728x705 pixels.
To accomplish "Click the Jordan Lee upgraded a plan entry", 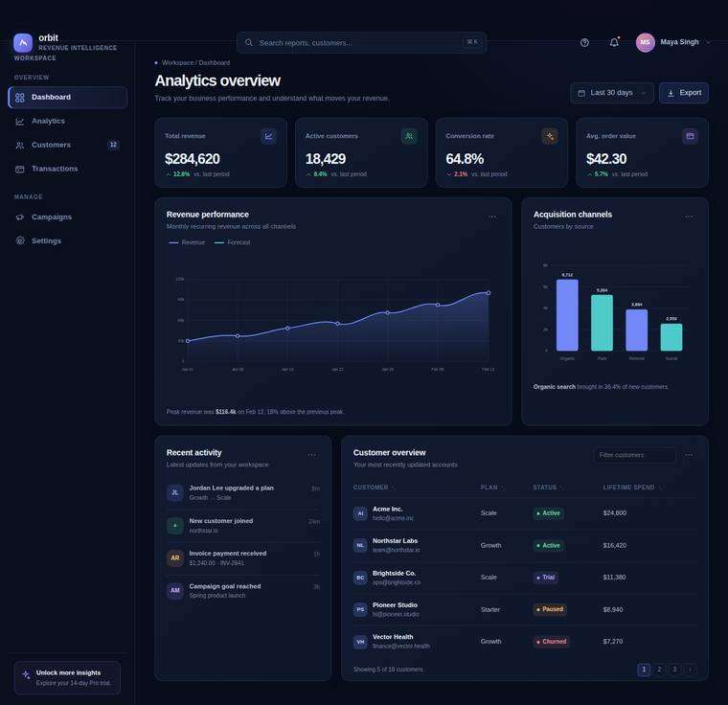I will (243, 492).
